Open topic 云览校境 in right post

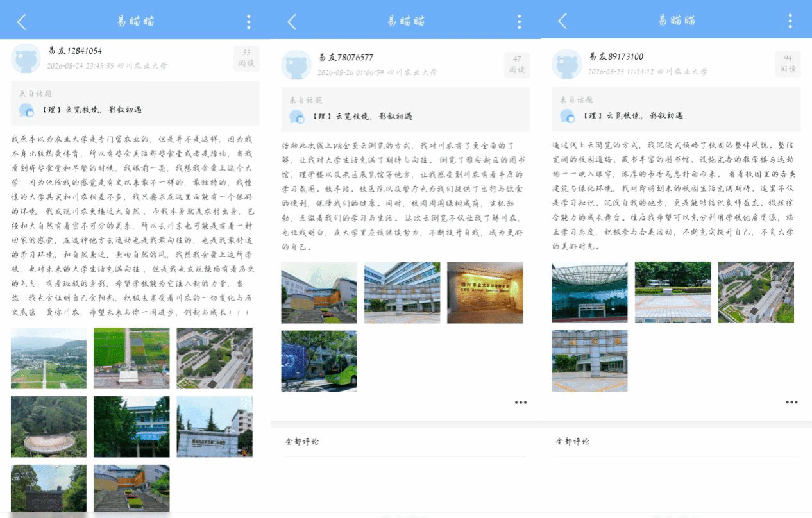click(x=633, y=116)
